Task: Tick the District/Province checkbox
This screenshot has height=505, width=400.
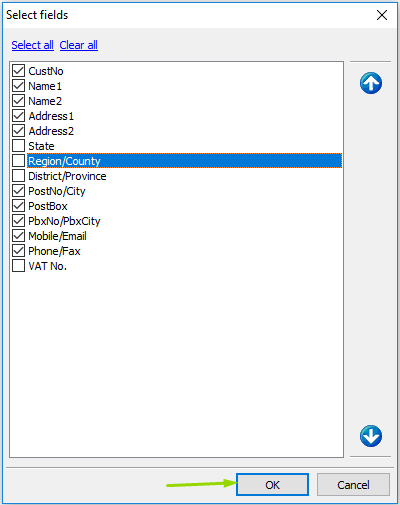Action: coord(19,176)
